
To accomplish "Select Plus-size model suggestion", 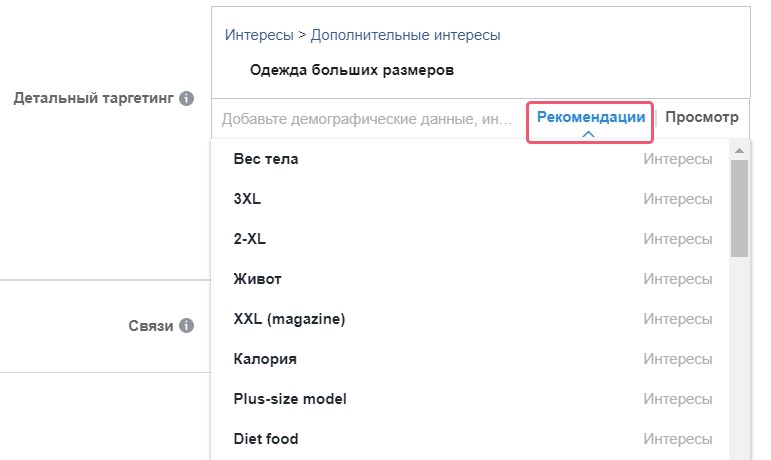I will [473, 399].
